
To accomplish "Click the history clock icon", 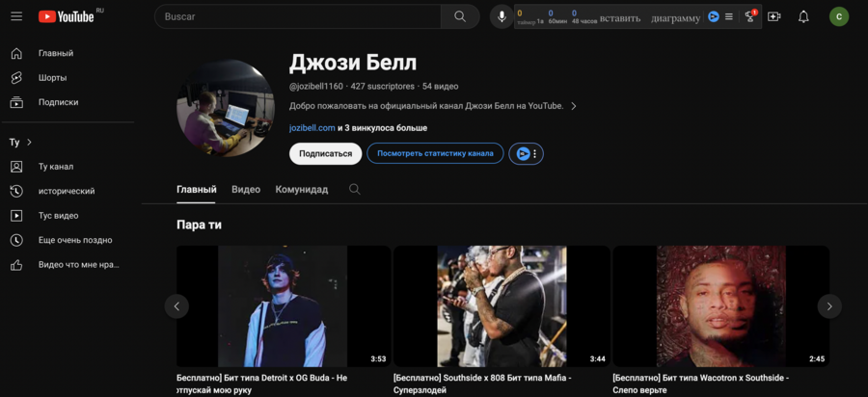I will (16, 192).
